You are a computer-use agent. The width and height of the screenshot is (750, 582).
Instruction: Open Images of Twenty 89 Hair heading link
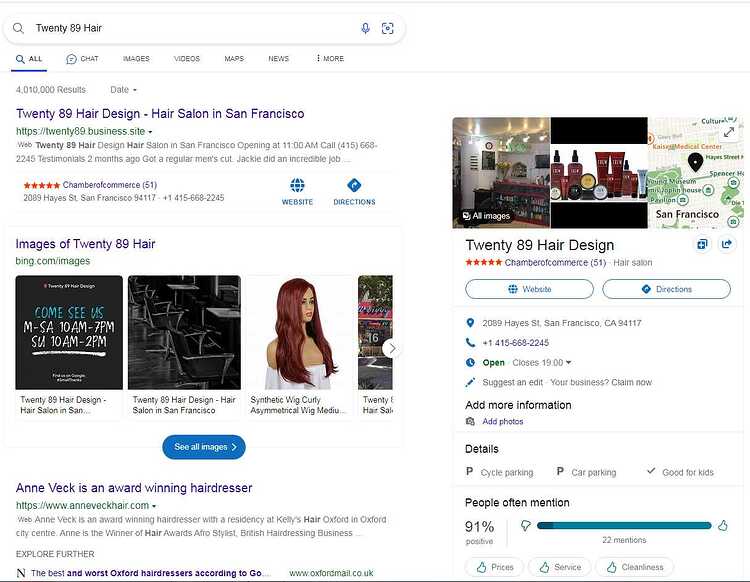(85, 244)
